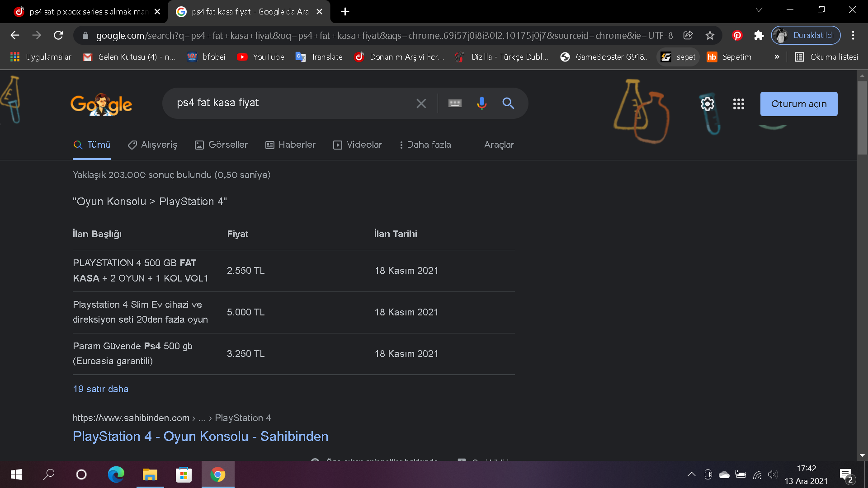Clear the search box text
Screen dimensions: 868x488
coord(421,103)
